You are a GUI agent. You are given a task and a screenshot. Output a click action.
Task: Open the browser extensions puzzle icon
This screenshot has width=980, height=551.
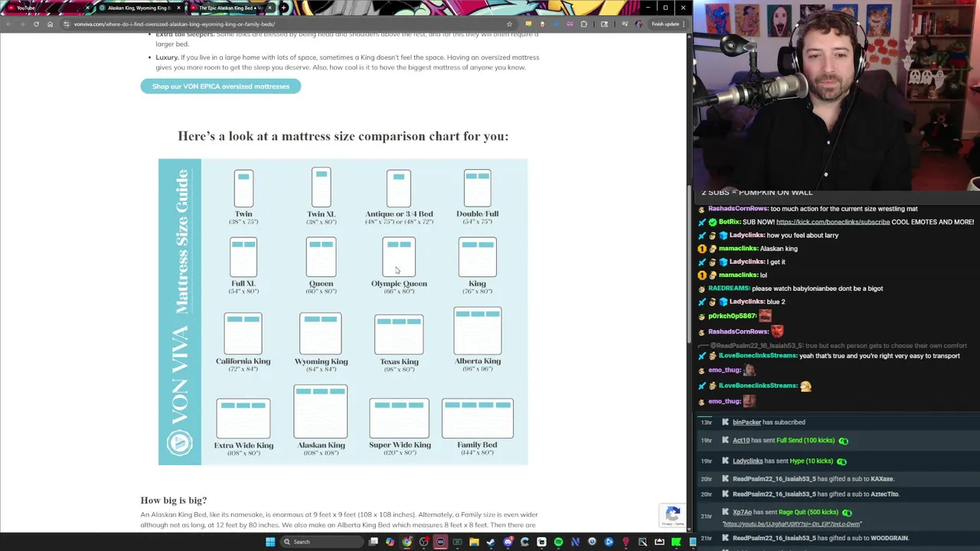coord(584,24)
